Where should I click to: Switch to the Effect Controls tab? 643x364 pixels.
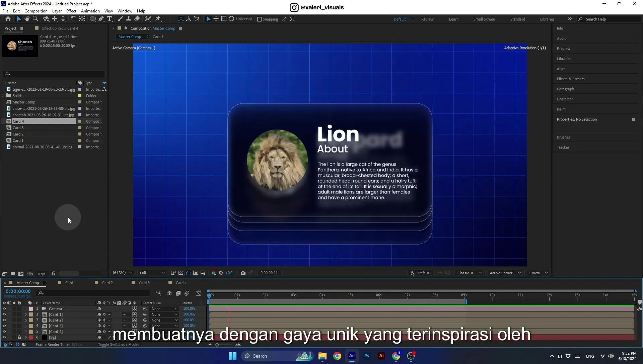pos(60,28)
